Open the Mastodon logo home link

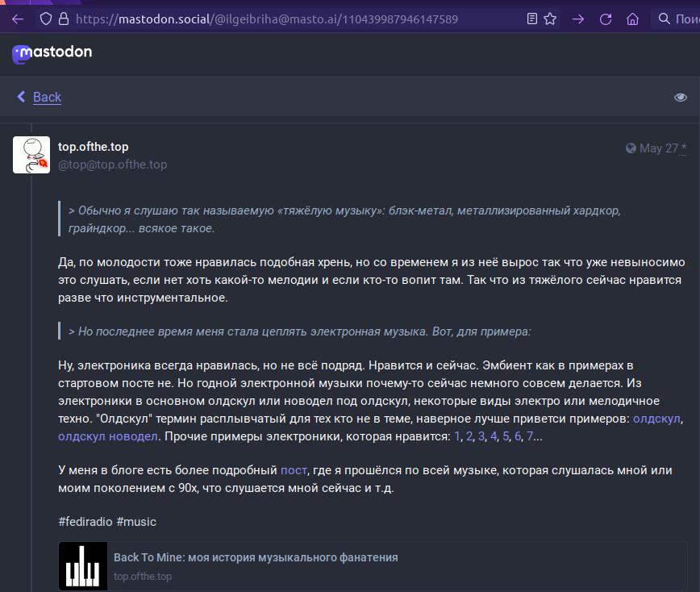[x=52, y=53]
